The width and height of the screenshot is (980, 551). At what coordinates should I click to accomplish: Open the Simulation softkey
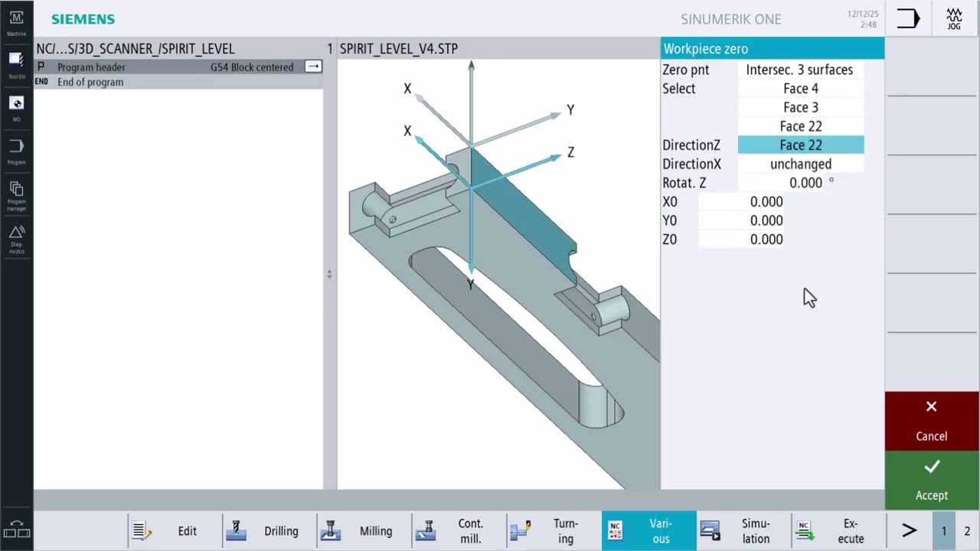743,530
